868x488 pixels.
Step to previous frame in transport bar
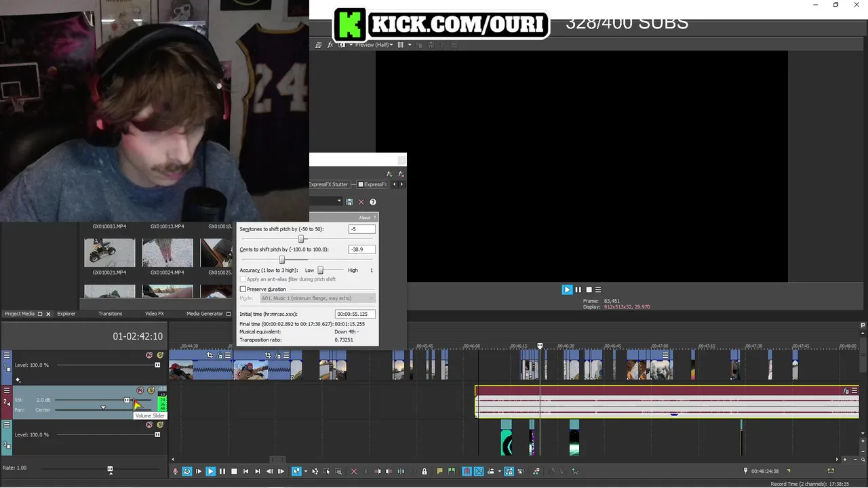269,471
